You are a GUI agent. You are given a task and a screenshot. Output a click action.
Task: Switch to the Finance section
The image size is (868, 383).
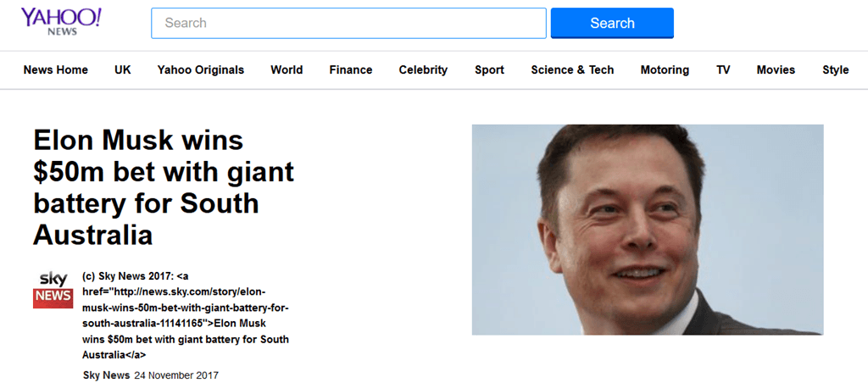(351, 69)
